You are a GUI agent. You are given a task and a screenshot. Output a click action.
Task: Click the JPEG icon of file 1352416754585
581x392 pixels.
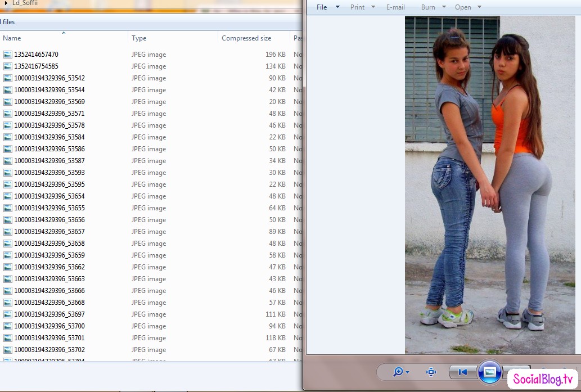point(8,66)
